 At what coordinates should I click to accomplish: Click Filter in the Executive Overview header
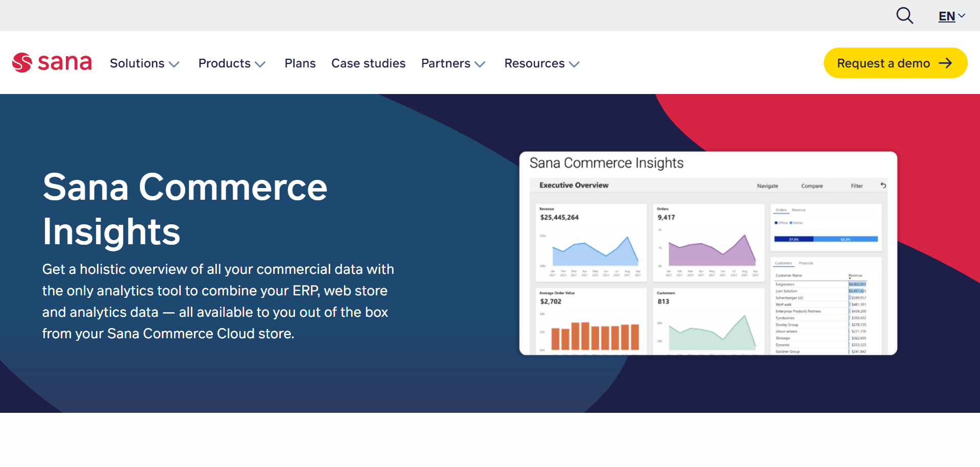pyautogui.click(x=857, y=185)
